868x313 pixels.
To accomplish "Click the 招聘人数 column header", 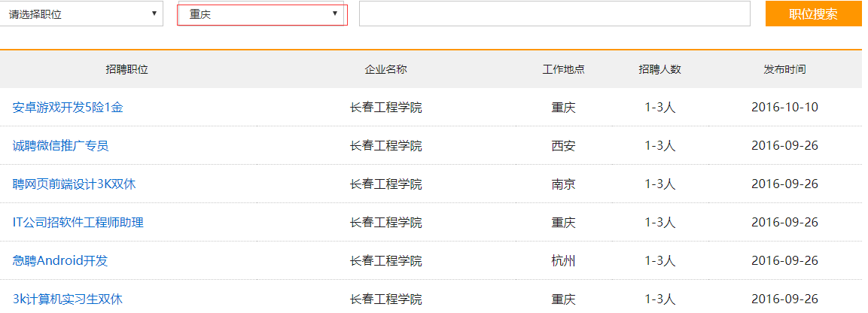I will (660, 69).
